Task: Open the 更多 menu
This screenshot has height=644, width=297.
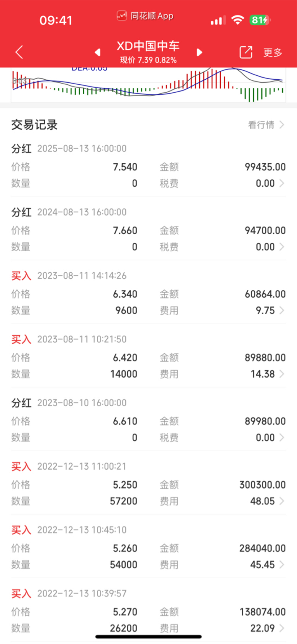Action: tap(273, 53)
